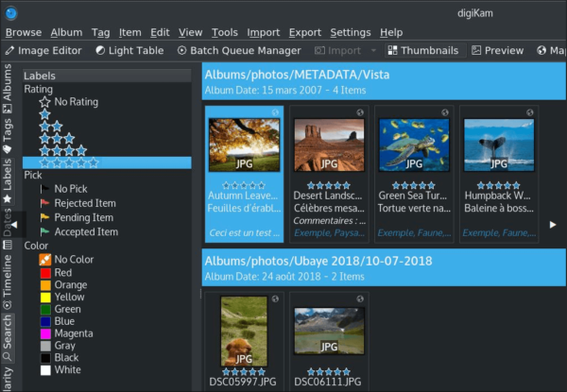Select the Humpback Whale thumbnail
The height and width of the screenshot is (392, 567).
pyautogui.click(x=499, y=145)
